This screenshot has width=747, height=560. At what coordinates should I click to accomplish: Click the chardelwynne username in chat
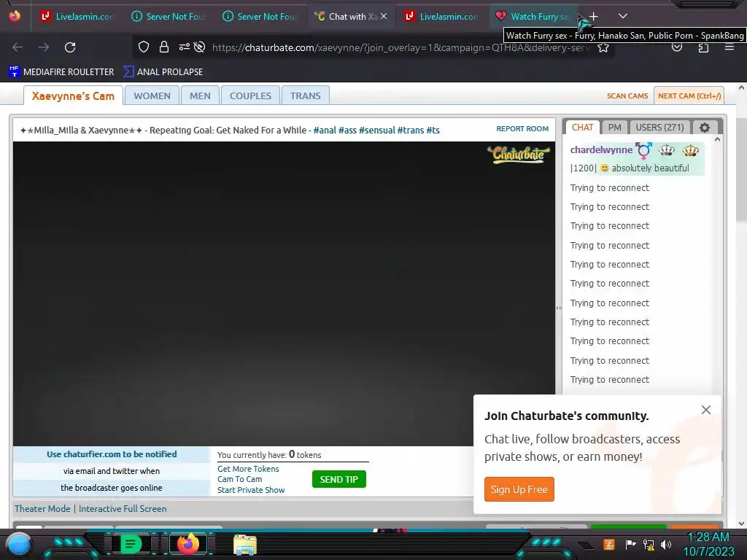click(601, 150)
